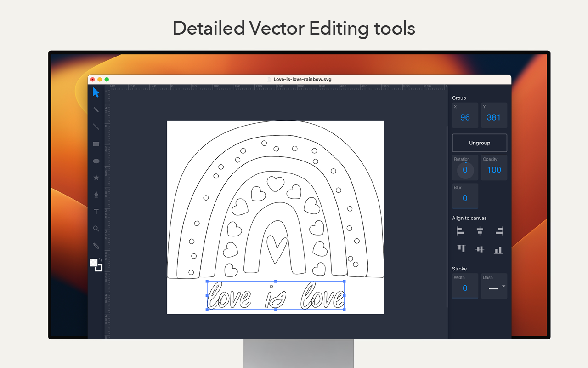
Task: Select the Pencil drawing tool
Action: [x=96, y=110]
